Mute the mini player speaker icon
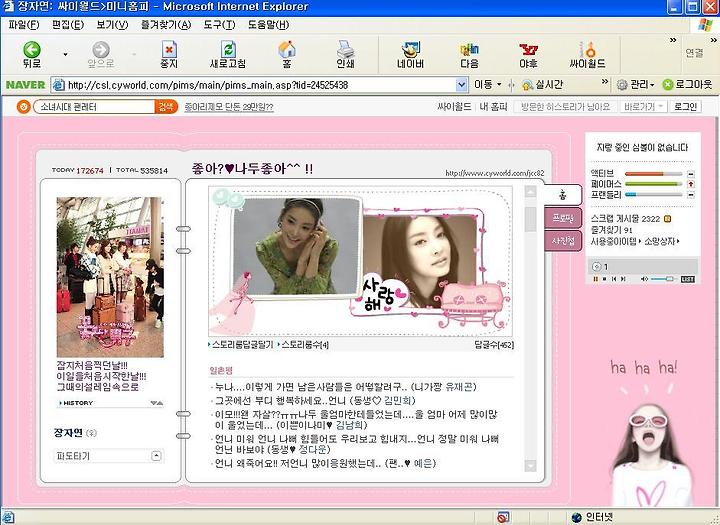This screenshot has height=525, width=720. [x=644, y=279]
